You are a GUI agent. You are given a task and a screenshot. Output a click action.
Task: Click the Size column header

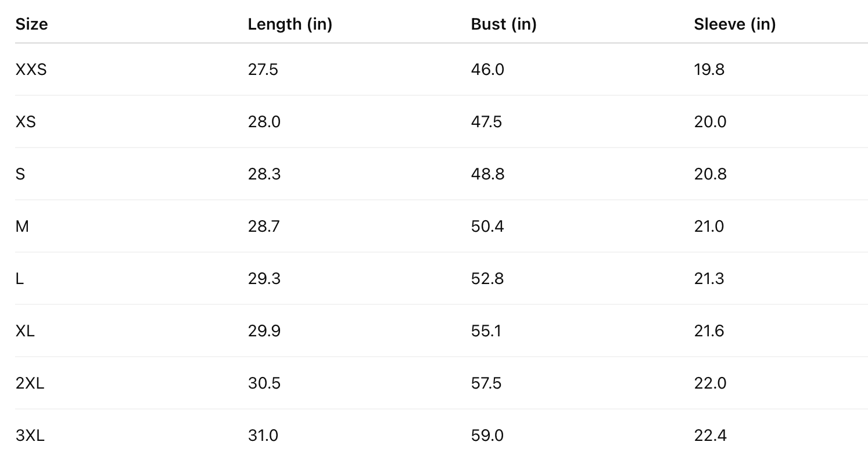[x=31, y=24]
